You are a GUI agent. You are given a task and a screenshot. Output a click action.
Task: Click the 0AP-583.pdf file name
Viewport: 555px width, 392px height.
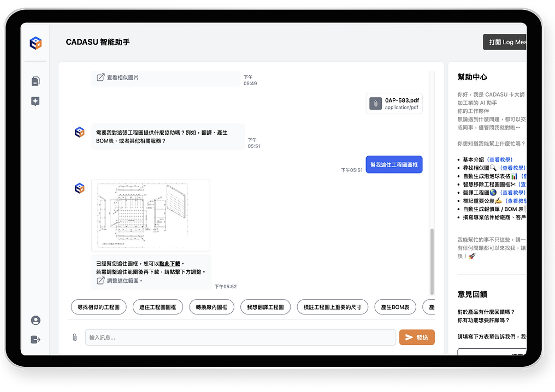click(x=402, y=100)
